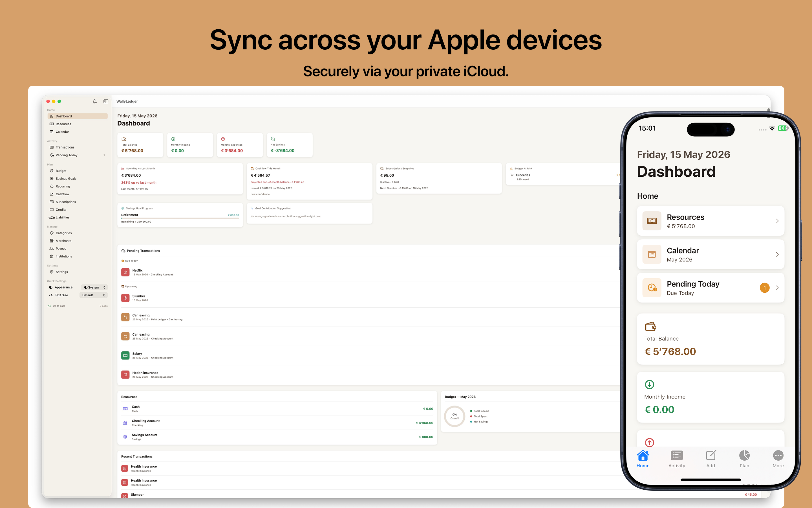Click the Monthly Income card
Screen dimensions: 812x508
[190, 145]
